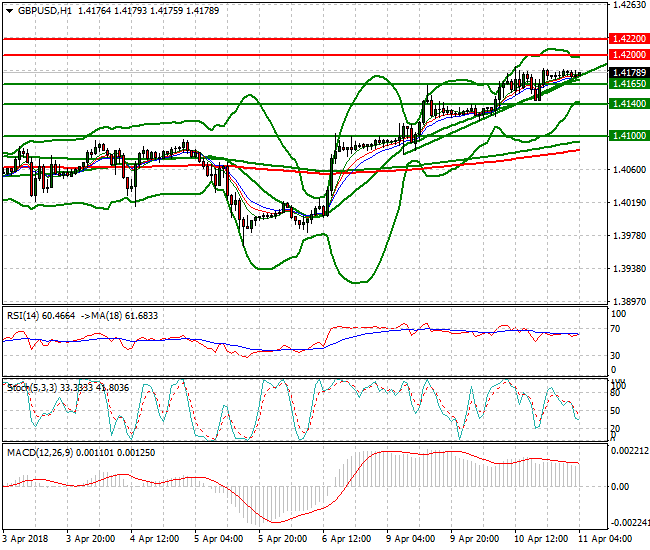Select the red 1.42000 price level tag

tap(629, 54)
